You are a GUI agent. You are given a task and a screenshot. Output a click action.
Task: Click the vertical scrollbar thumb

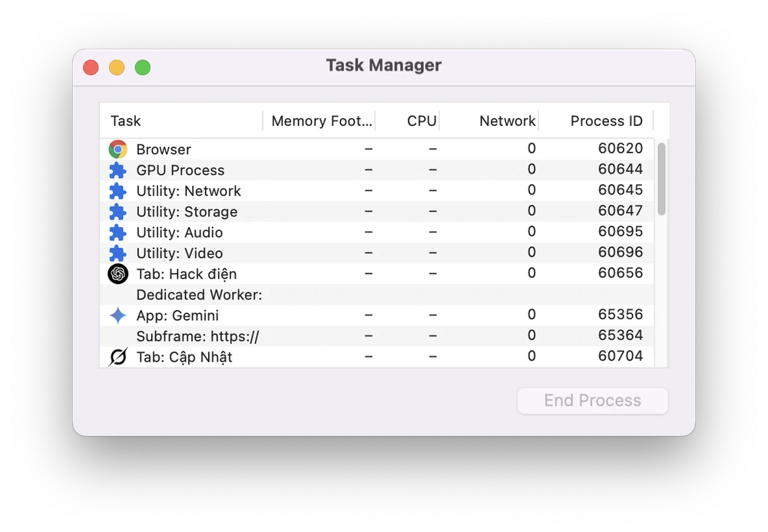point(661,178)
